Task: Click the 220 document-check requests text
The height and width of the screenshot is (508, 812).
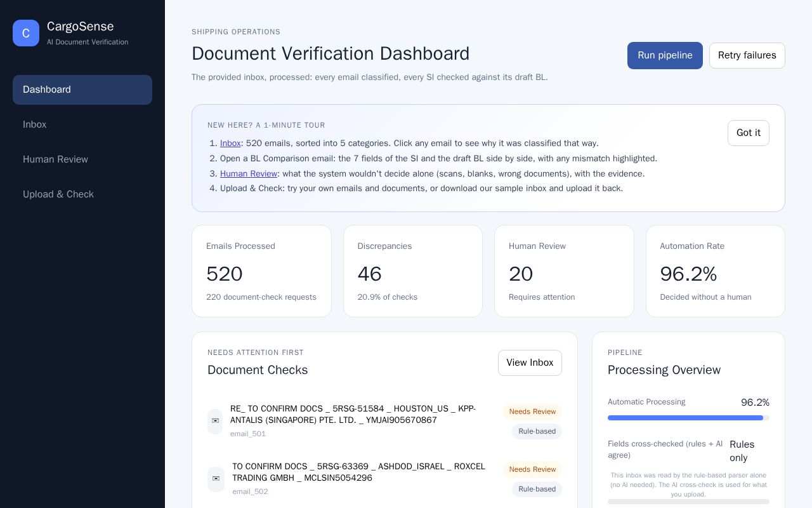Action: 261,297
